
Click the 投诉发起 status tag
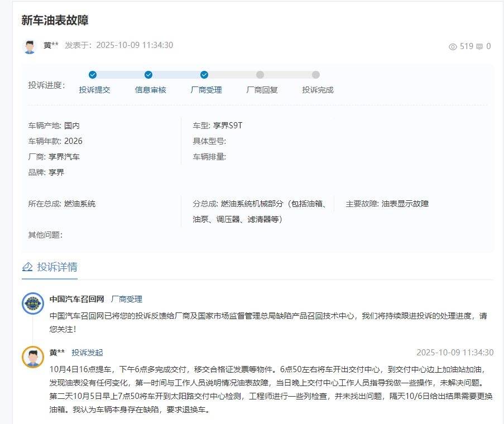click(87, 353)
